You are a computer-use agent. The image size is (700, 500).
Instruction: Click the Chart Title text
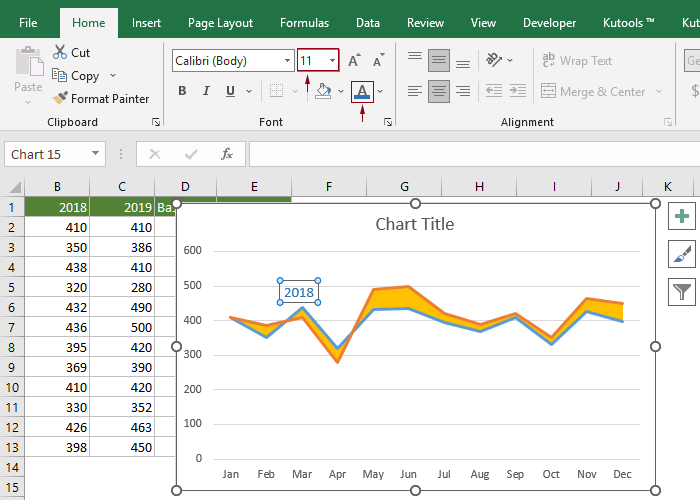point(414,224)
